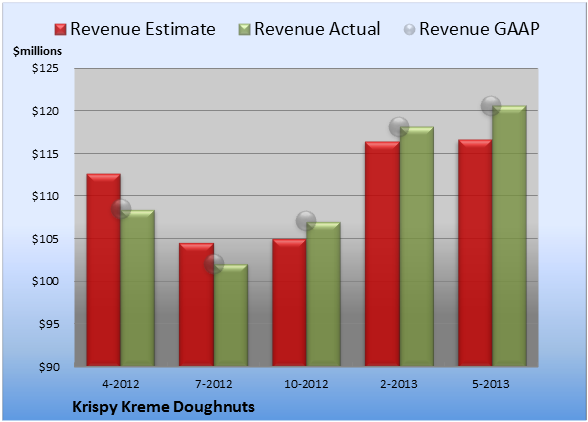Select the green actual bar for 4-2012
This screenshot has width=588, height=422.
(138, 288)
